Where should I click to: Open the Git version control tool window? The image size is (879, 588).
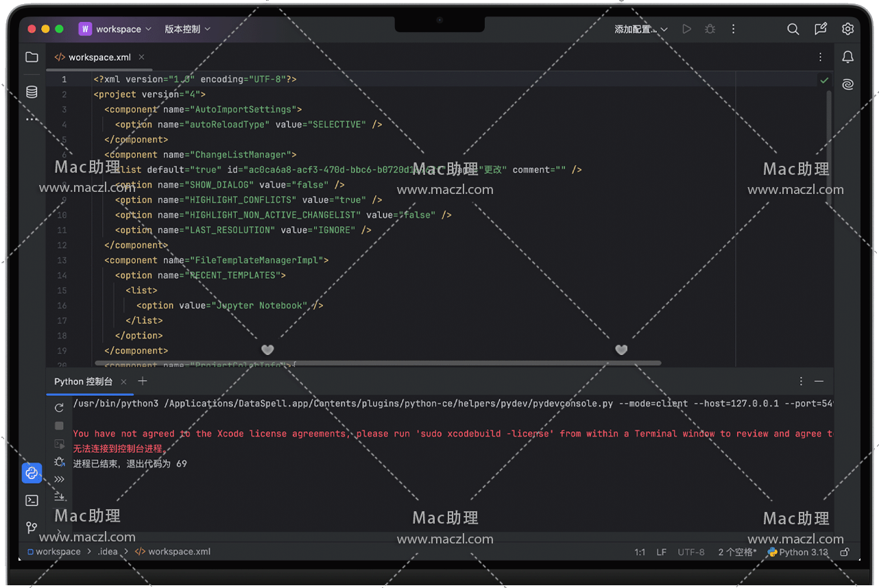point(32,528)
